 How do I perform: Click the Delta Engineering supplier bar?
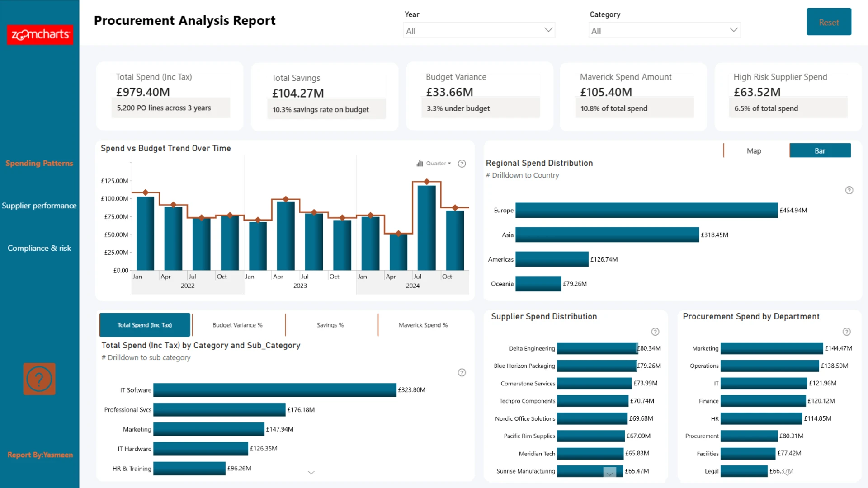pos(597,348)
